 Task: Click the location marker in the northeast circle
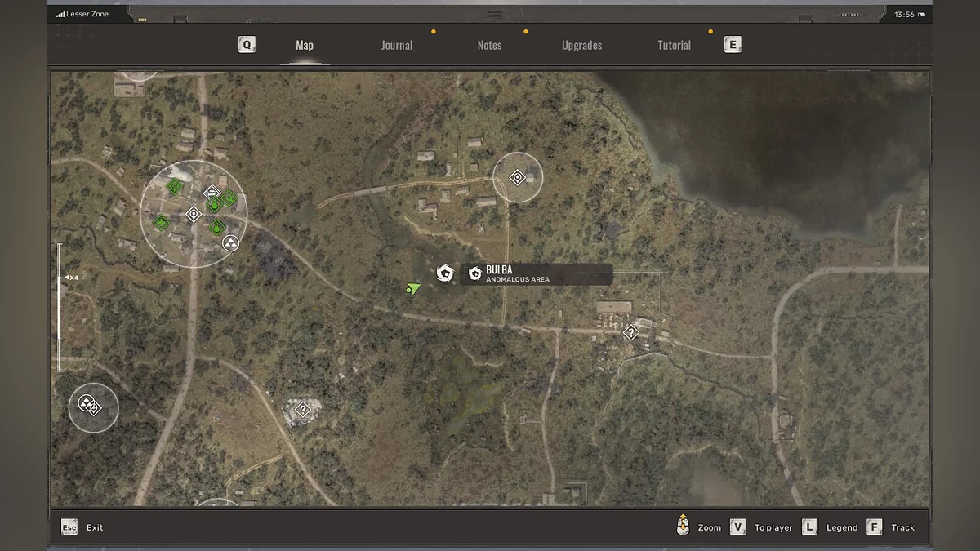(517, 177)
